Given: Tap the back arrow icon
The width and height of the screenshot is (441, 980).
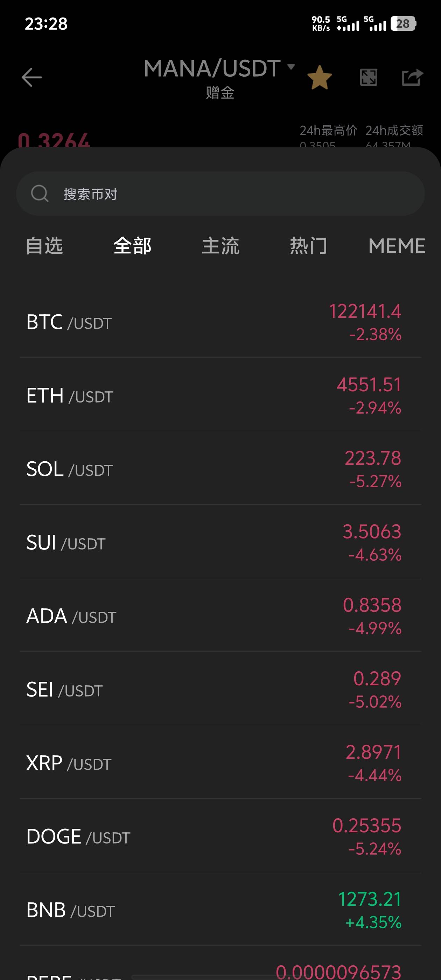Looking at the screenshot, I should click(x=31, y=77).
